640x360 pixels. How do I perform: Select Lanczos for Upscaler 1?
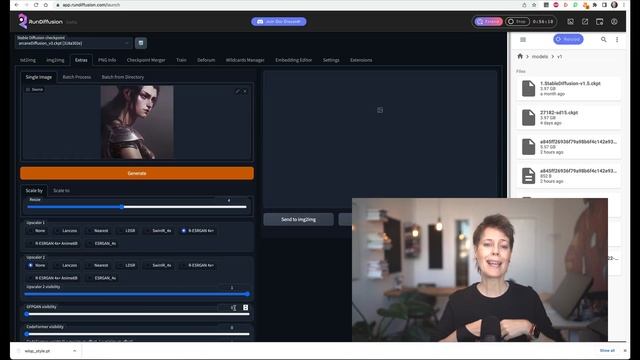66,231
